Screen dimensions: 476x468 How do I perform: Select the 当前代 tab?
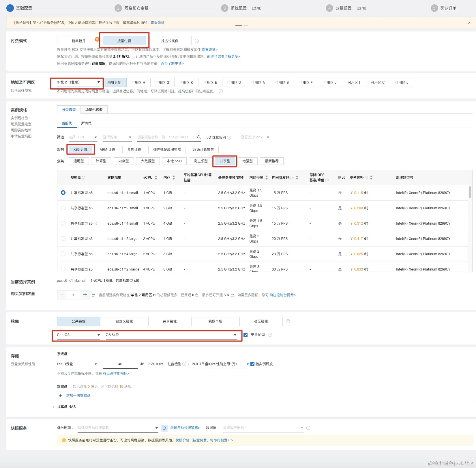click(67, 123)
